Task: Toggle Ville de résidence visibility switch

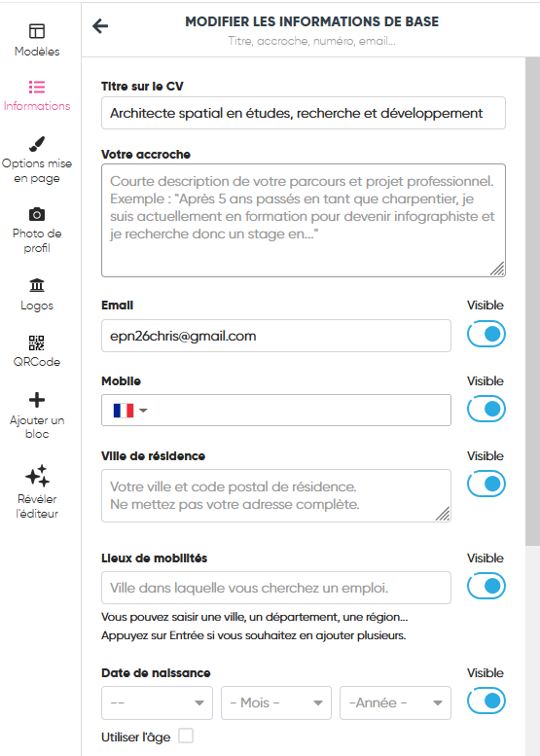Action: point(486,485)
